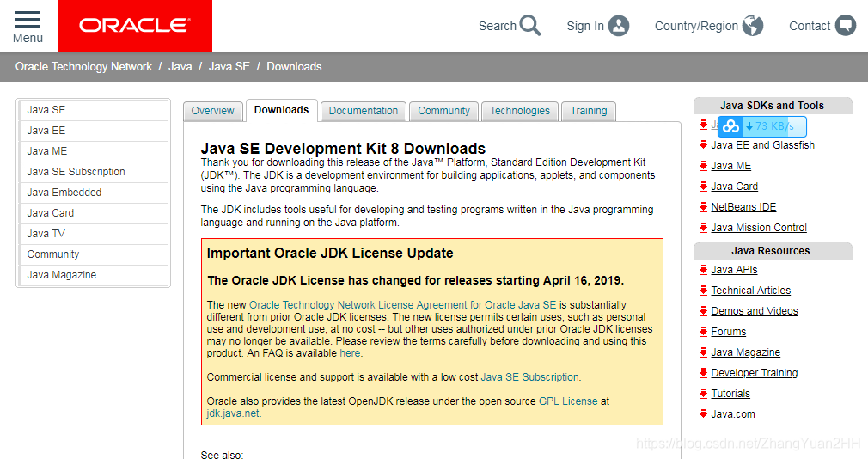The height and width of the screenshot is (459, 868).
Task: Click the Country/Region globe icon
Action: (753, 26)
